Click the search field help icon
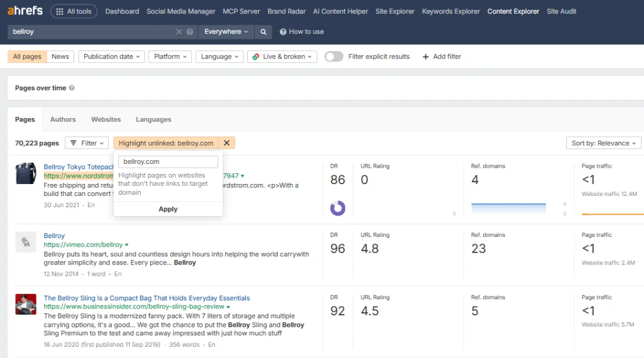The image size is (644, 358). (x=190, y=31)
